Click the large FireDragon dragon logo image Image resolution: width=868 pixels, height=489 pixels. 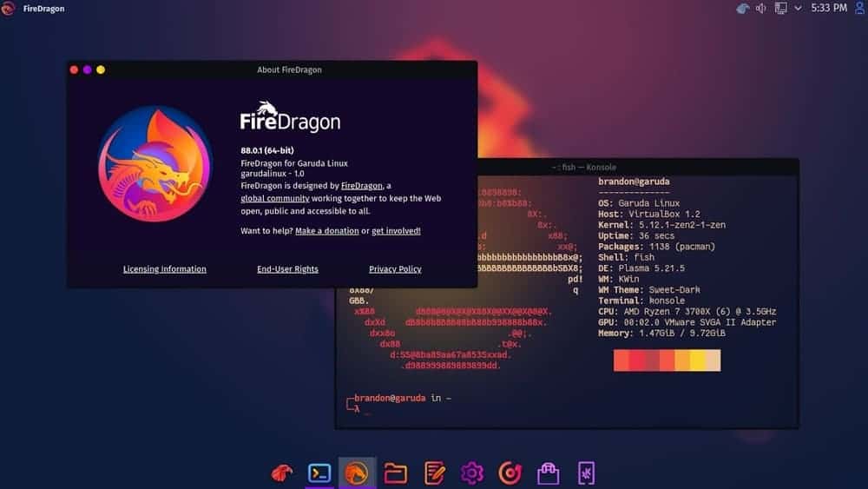155,164
